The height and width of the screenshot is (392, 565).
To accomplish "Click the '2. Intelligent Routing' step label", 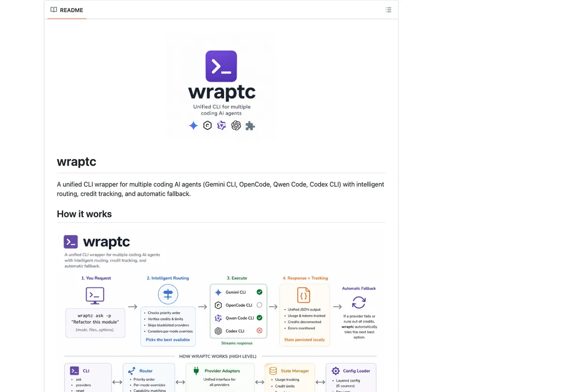I will coord(168,278).
